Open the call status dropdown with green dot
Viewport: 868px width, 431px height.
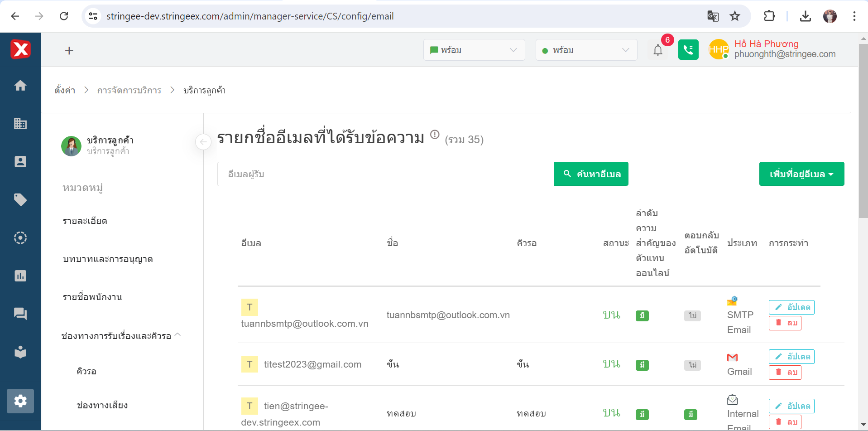tap(586, 50)
